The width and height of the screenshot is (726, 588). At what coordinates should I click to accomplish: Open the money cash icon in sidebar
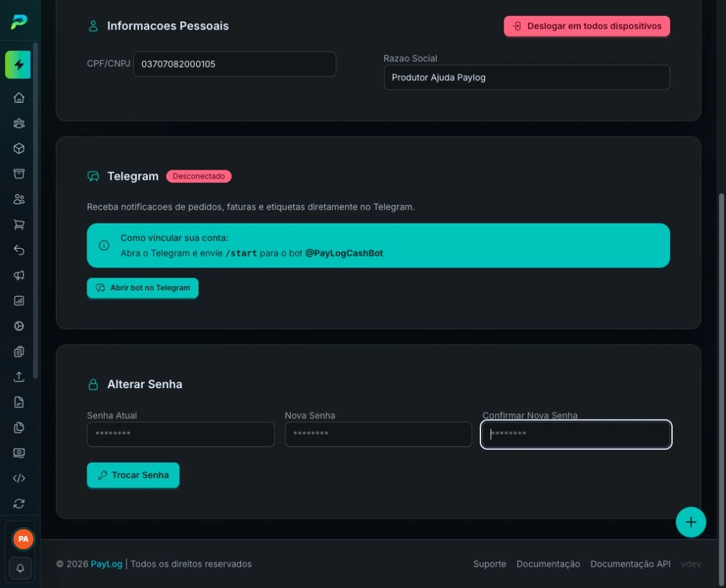click(x=19, y=453)
